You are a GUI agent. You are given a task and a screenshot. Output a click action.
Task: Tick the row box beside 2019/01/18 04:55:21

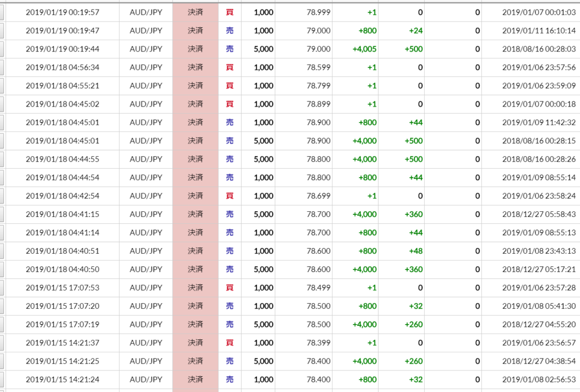tap(1, 86)
